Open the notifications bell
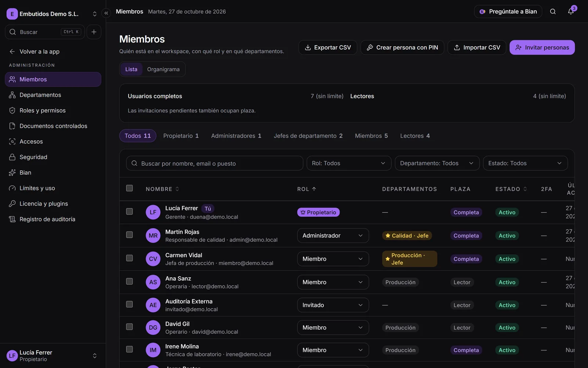The image size is (588, 368). click(571, 11)
